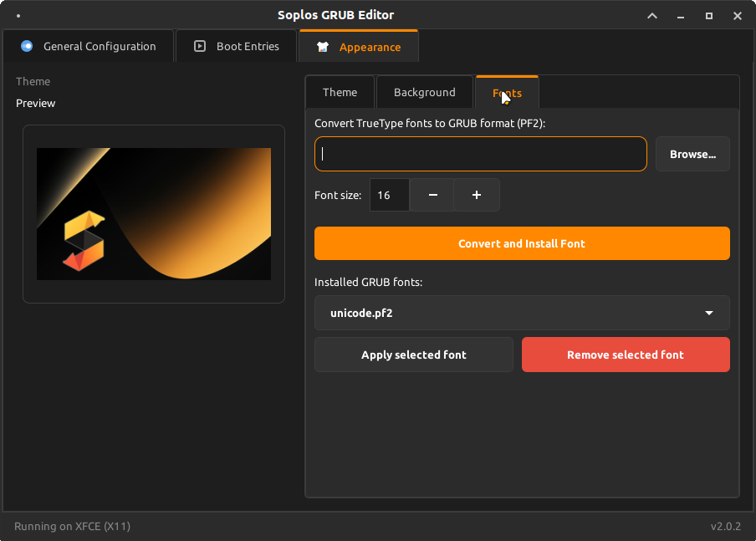Click Apply selected font
The image size is (756, 541).
pyautogui.click(x=414, y=355)
